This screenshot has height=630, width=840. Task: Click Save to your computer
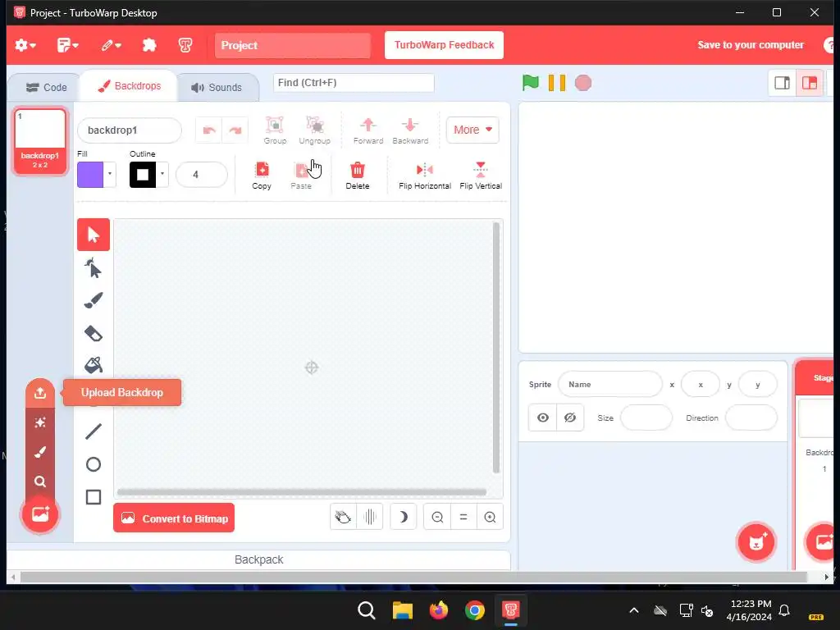pos(751,45)
